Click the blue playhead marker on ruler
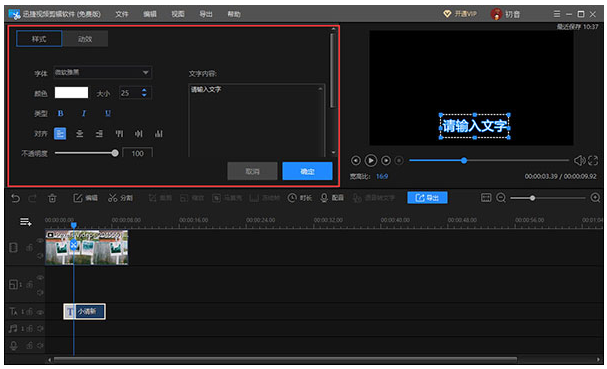This screenshot has width=607, height=369. point(74,225)
